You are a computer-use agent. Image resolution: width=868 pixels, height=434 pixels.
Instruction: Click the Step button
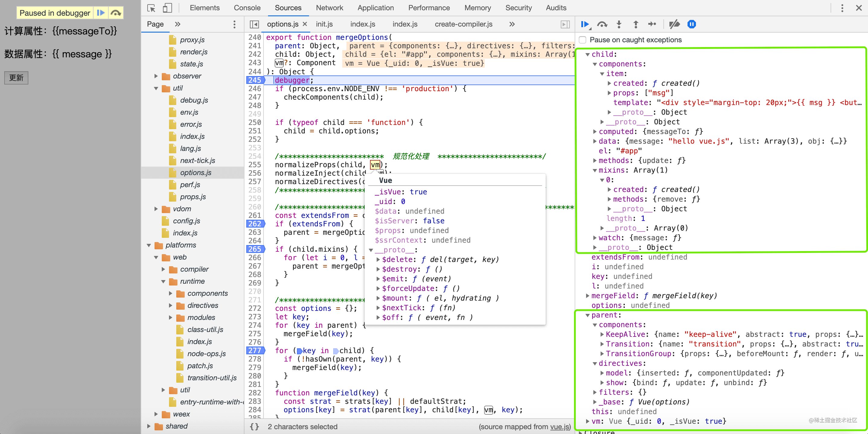pos(652,24)
